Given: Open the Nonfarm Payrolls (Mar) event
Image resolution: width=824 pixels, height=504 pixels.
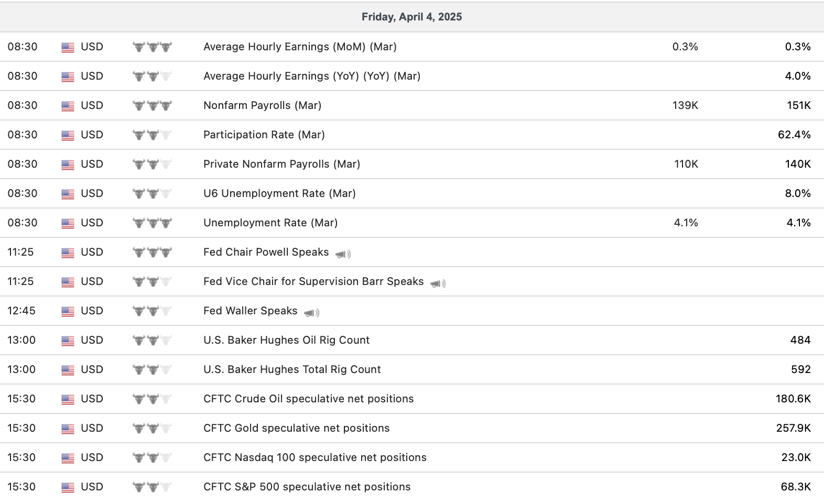Looking at the screenshot, I should [x=262, y=105].
